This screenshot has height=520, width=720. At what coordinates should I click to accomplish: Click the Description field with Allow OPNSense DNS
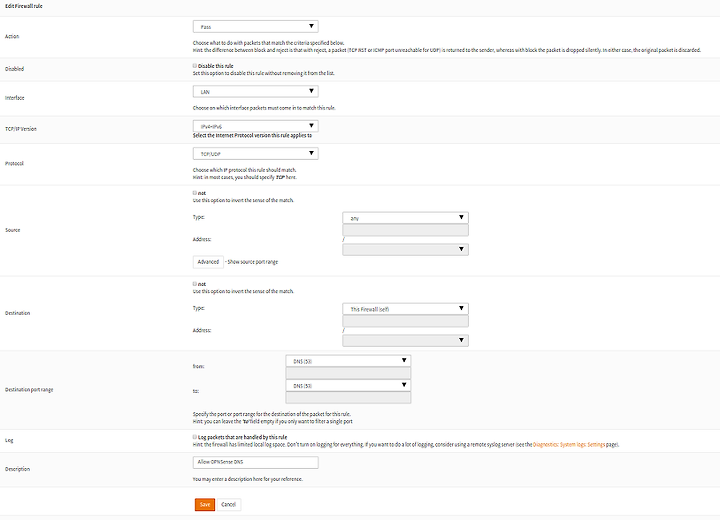tap(255, 462)
